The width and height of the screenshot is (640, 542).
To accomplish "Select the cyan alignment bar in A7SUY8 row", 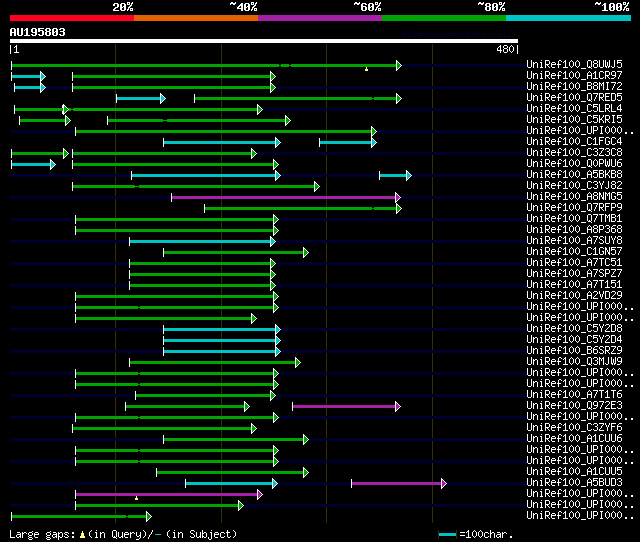I will (x=202, y=242).
